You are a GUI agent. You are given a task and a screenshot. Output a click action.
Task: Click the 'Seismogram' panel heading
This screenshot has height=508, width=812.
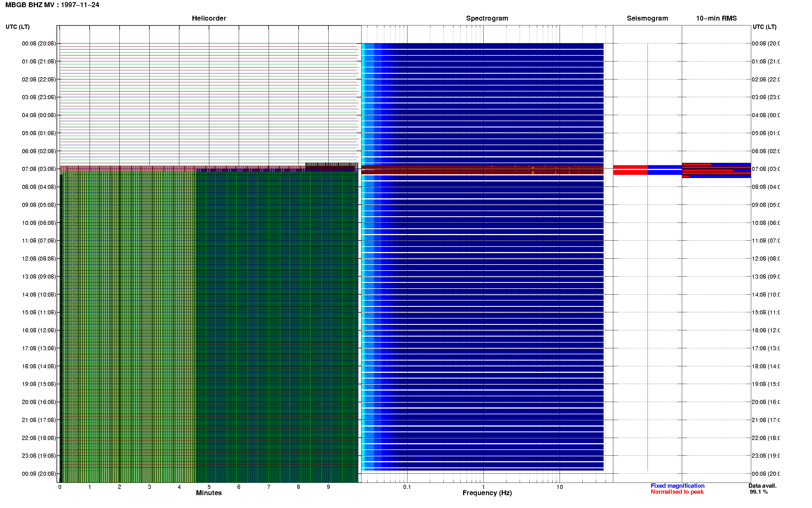tap(647, 18)
